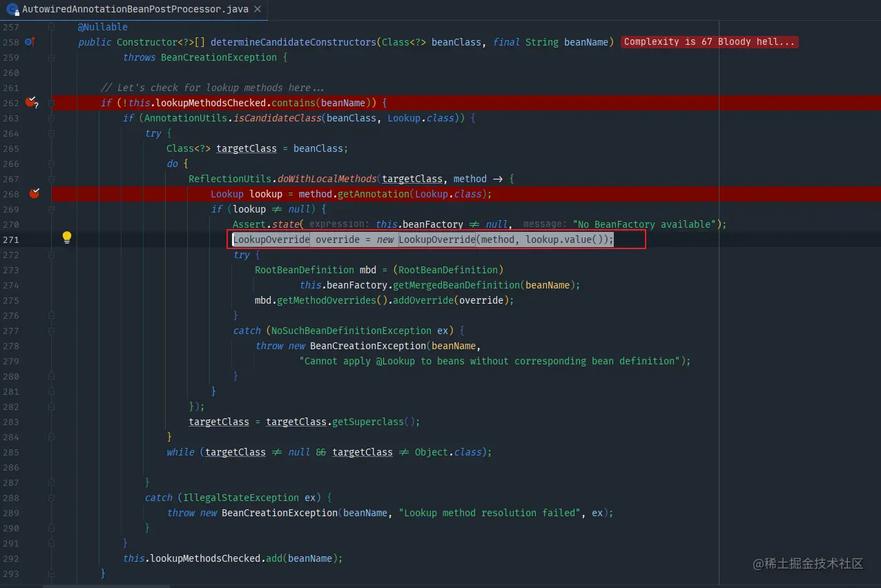
Task: Click Assert.state on line 270
Action: (266, 224)
